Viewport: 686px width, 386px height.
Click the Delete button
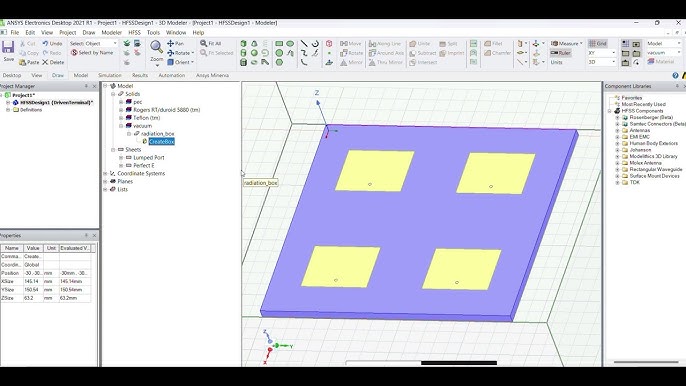tap(53, 62)
